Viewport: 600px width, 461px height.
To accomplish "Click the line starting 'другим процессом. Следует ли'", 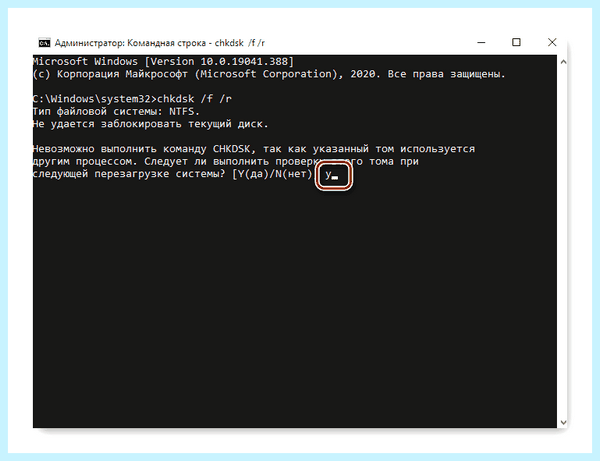I will pos(226,161).
